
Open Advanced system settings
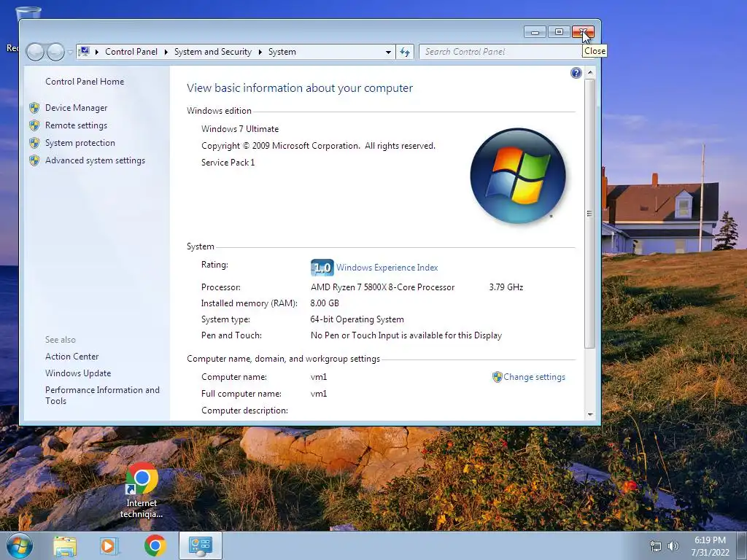(x=96, y=160)
